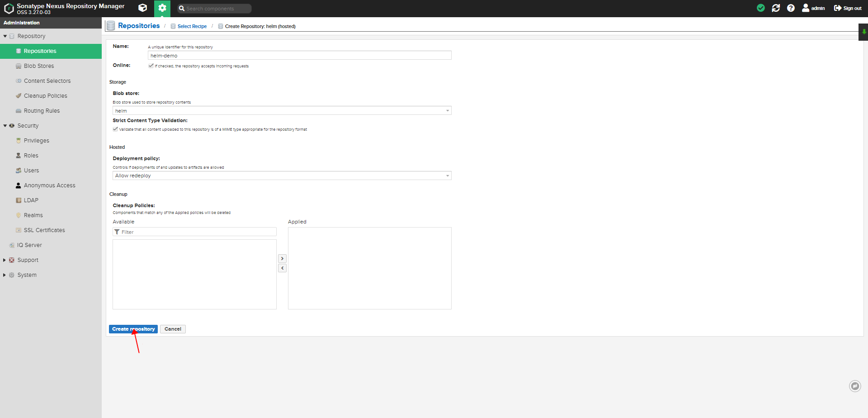868x418 pixels.
Task: Go back to the Select Recipe breadcrumb
Action: coord(192,26)
